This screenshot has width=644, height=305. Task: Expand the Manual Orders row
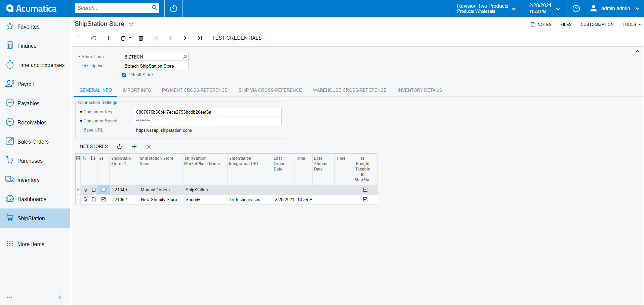(x=78, y=190)
